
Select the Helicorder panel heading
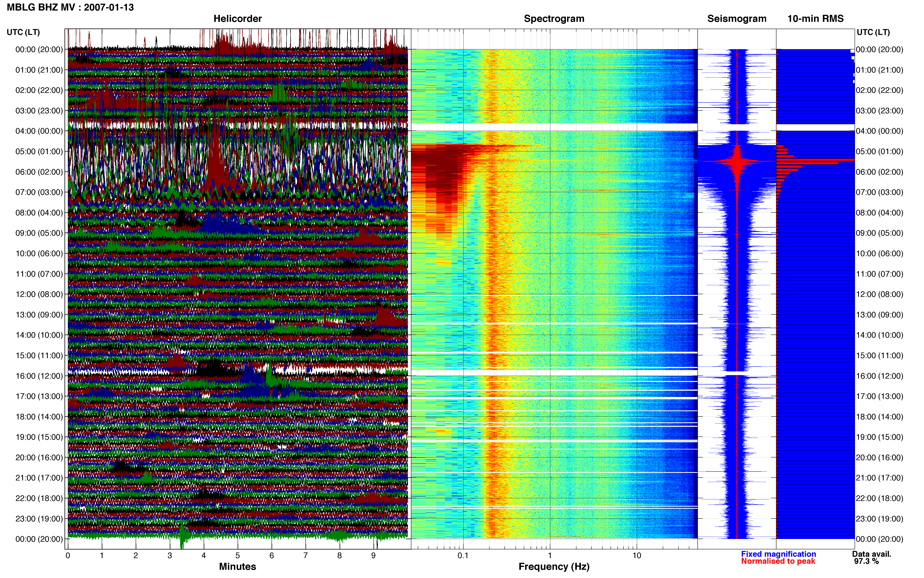point(238,19)
